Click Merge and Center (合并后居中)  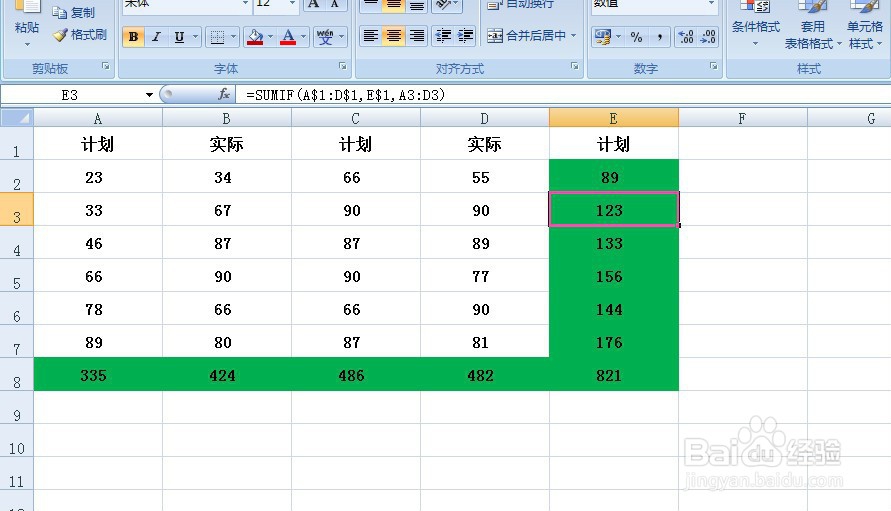526,36
